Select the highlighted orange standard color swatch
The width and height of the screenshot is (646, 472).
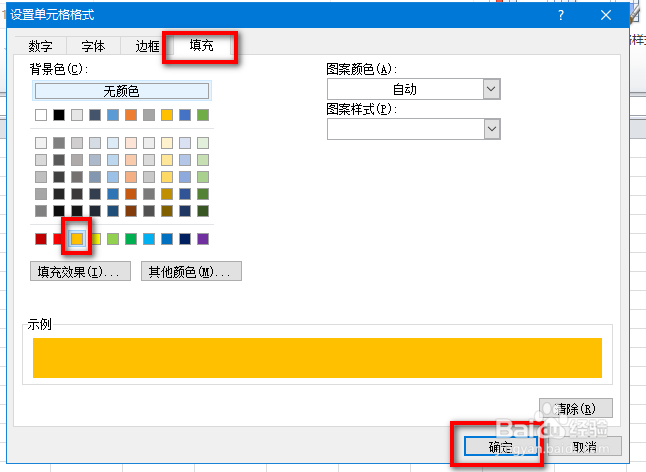tap(77, 239)
